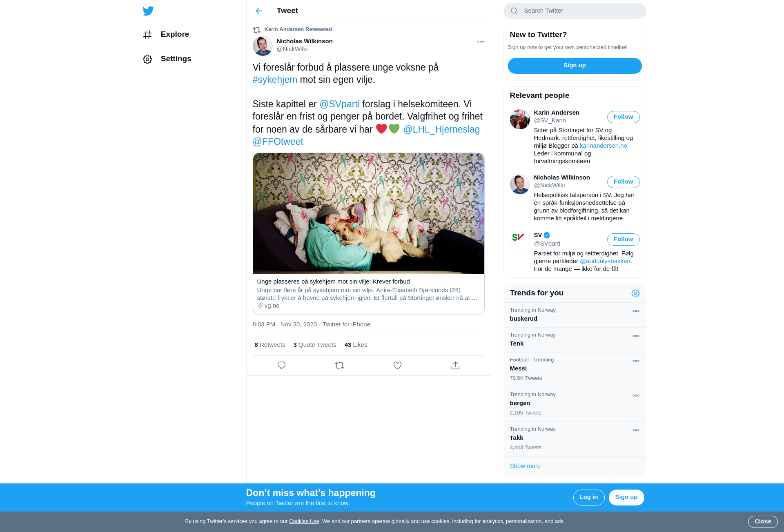Open Nicholas Wilkinson's tweet avatar

pos(263,46)
